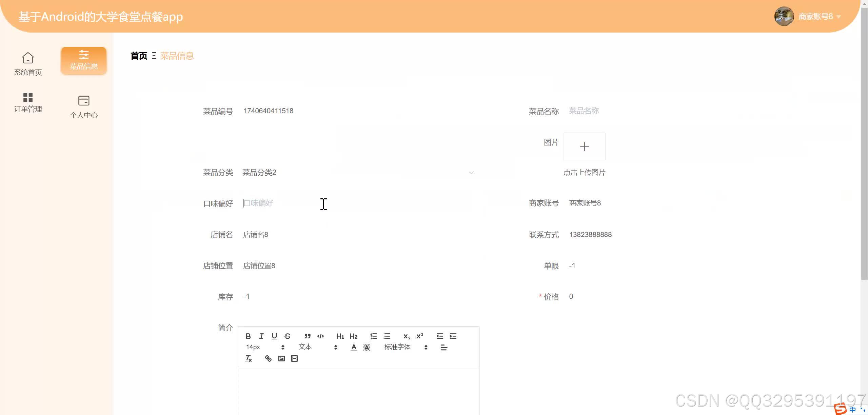The height and width of the screenshot is (415, 868).
Task: Insert a code block in the editor
Action: (320, 336)
